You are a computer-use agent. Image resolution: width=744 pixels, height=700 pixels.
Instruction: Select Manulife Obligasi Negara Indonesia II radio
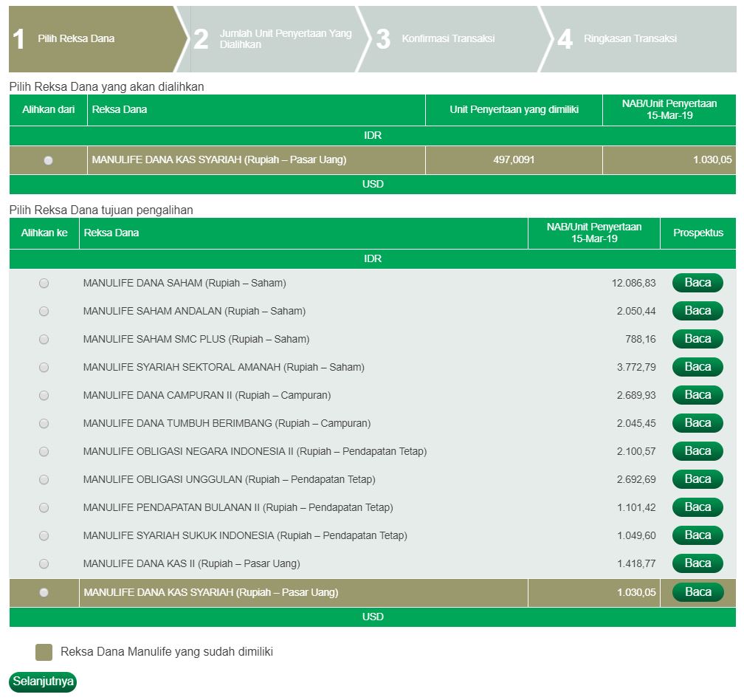point(44,451)
